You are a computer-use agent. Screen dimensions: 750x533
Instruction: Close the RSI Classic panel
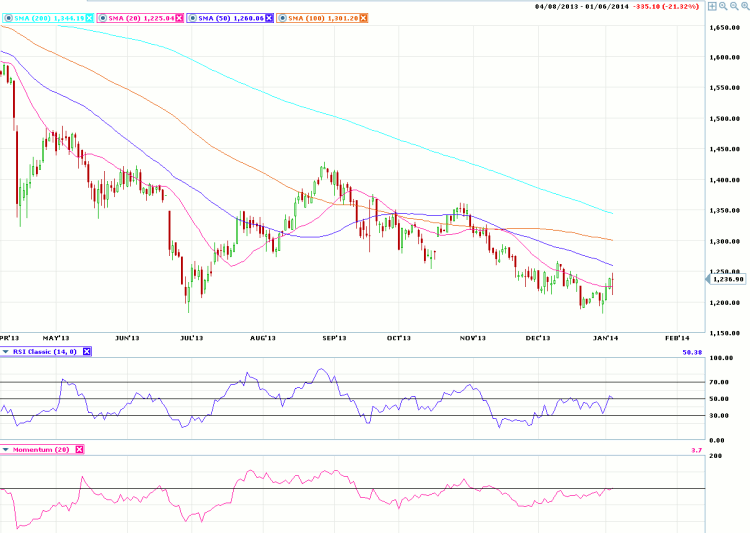tap(86, 351)
